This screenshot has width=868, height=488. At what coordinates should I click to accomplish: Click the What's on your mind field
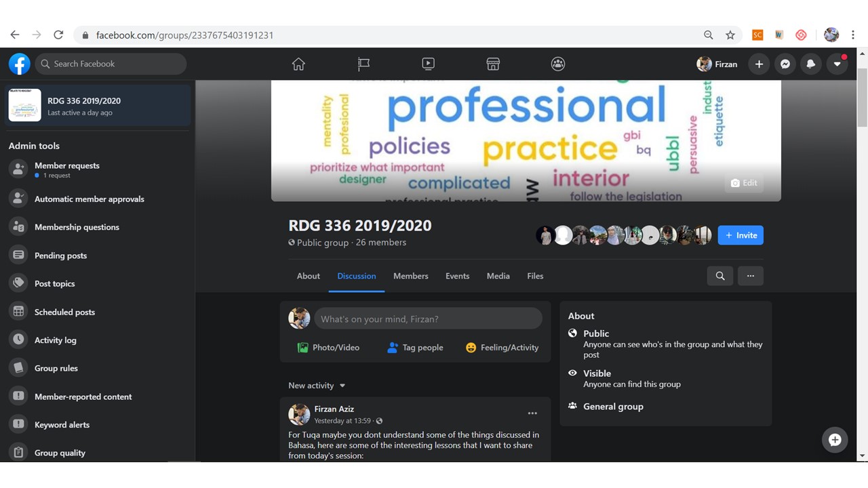[x=428, y=319]
